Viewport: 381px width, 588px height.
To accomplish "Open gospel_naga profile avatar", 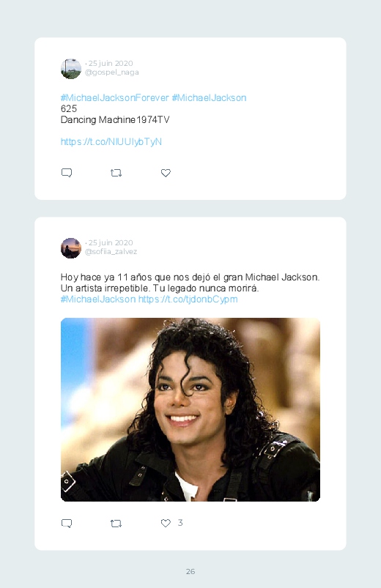I will point(71,69).
